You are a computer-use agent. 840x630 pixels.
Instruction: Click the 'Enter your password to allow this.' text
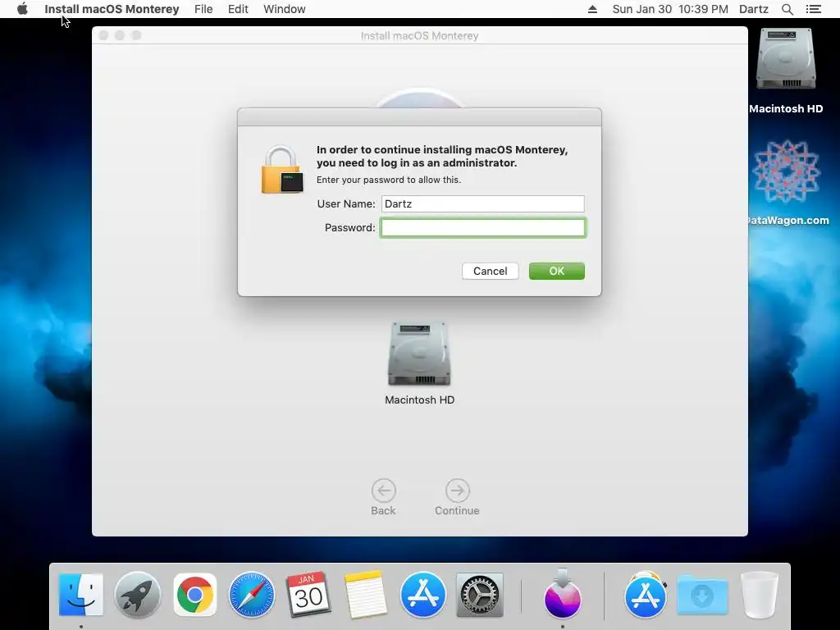pos(388,180)
